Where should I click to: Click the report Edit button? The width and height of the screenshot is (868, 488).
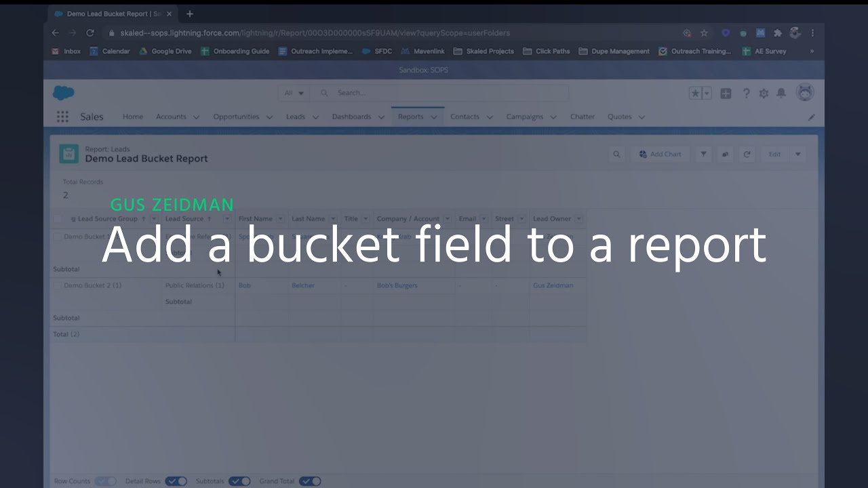point(774,155)
